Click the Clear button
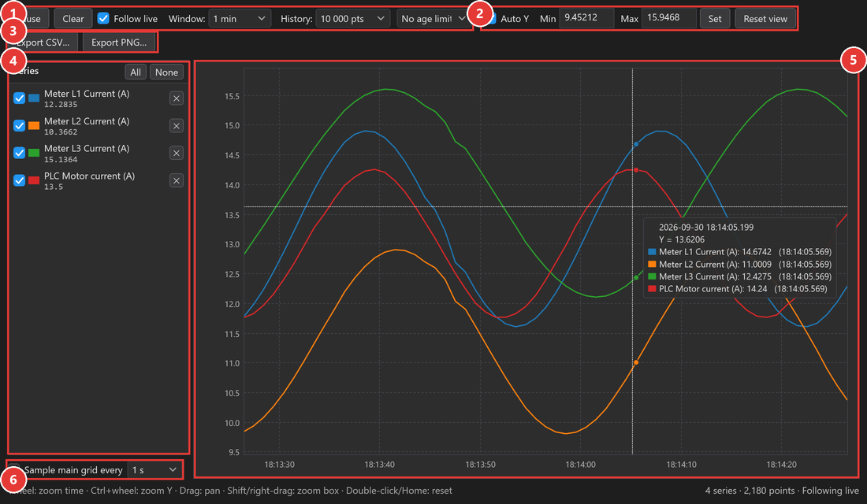The image size is (867, 504). point(73,19)
